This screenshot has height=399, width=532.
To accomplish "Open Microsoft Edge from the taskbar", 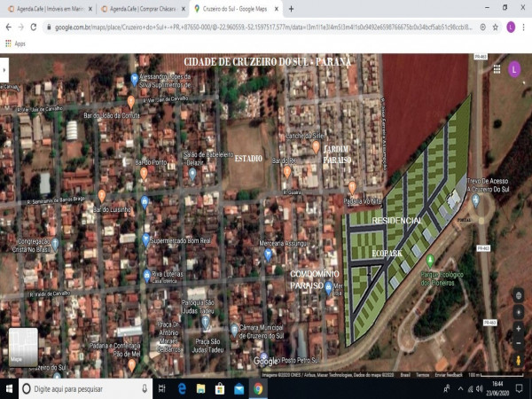I will pyautogui.click(x=183, y=389).
